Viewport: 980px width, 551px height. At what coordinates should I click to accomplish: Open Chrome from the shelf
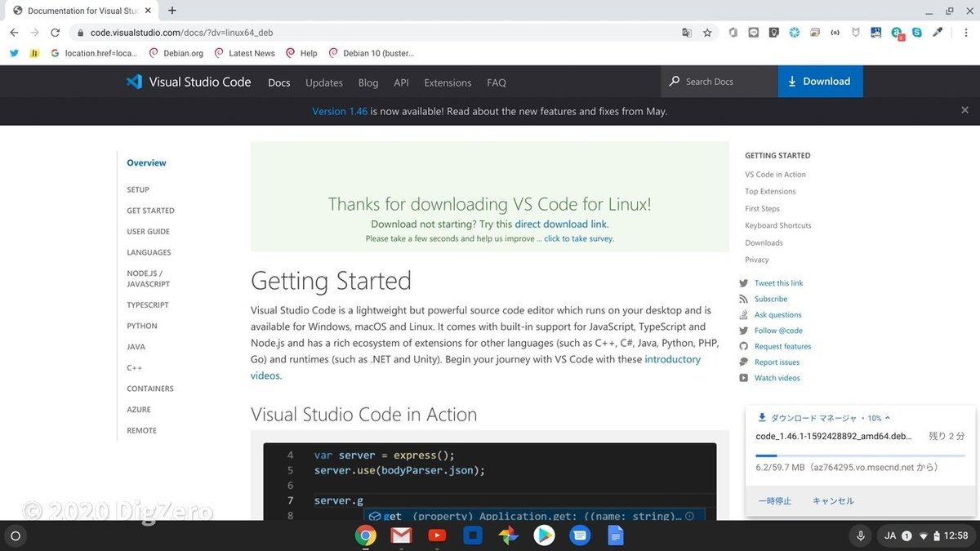(365, 535)
